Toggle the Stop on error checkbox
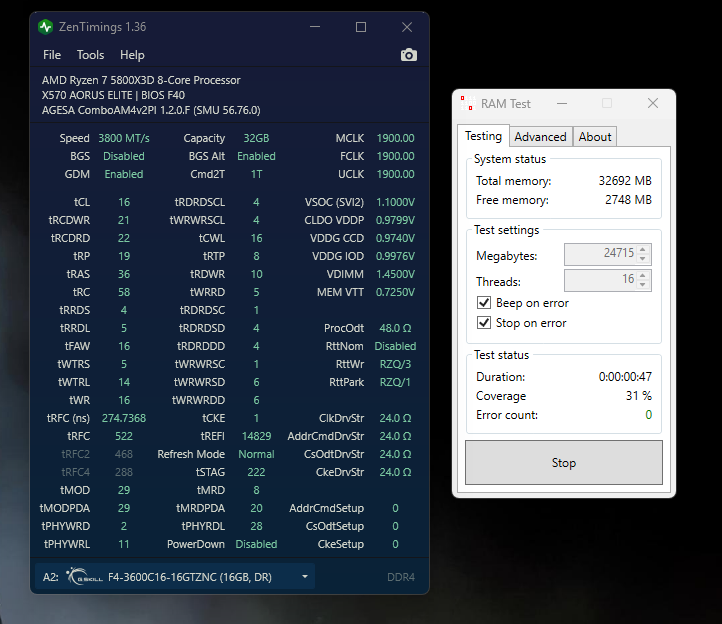The width and height of the screenshot is (722, 624). (x=483, y=323)
